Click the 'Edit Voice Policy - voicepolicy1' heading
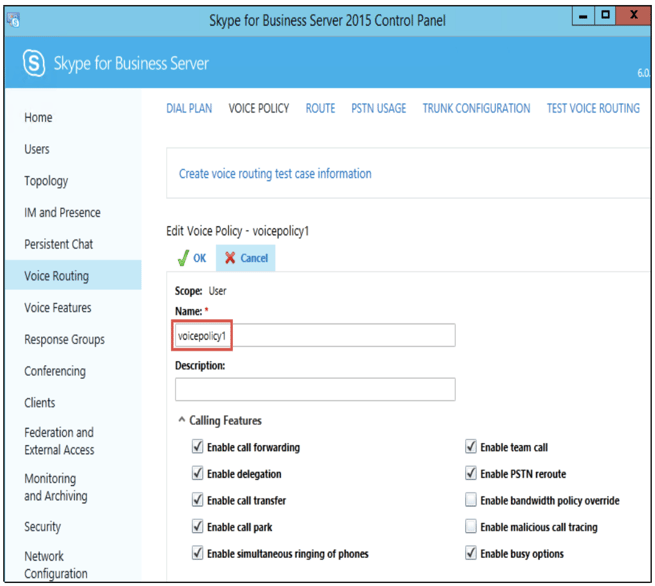Screen dimensions: 655x586 237,231
